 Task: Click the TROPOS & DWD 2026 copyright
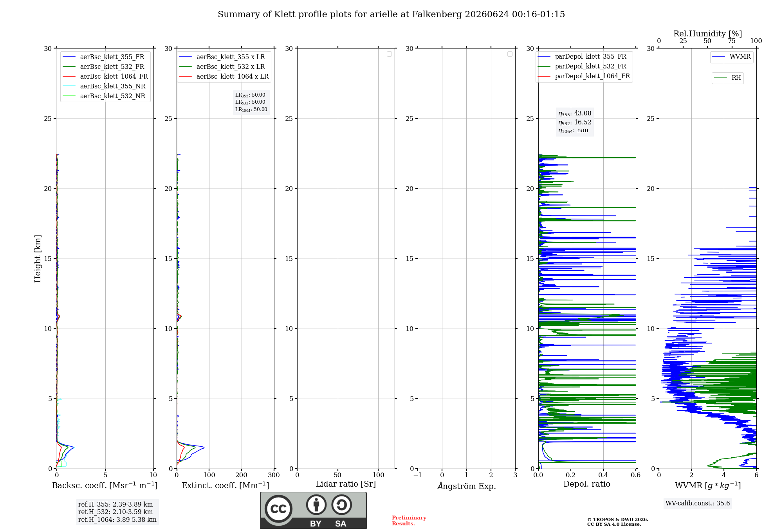(x=618, y=519)
